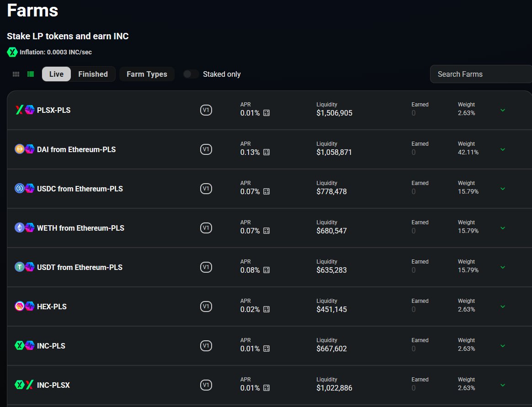Open APR calculator for DAI from Ethereum-PLS
The image size is (532, 407).
coord(266,152)
